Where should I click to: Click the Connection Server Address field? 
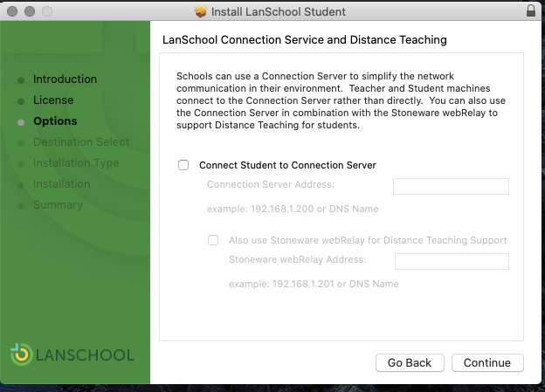(x=451, y=186)
